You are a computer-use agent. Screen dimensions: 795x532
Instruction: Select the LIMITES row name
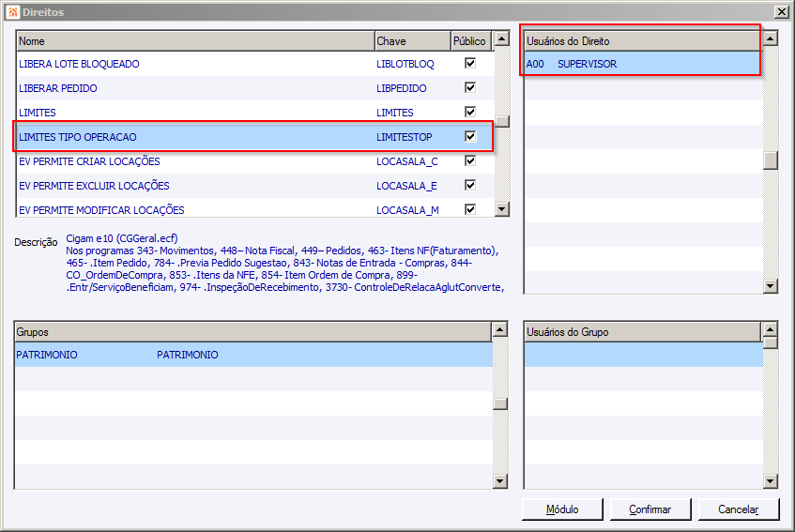38,113
